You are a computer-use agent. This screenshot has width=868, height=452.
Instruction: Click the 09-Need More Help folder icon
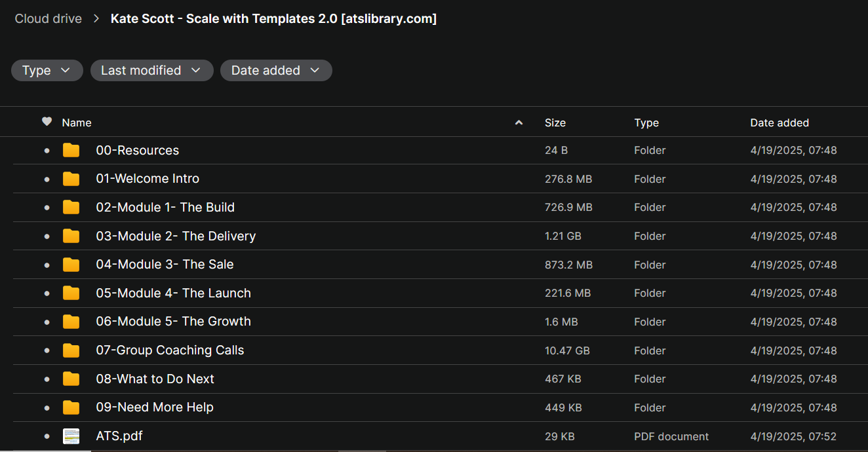71,407
